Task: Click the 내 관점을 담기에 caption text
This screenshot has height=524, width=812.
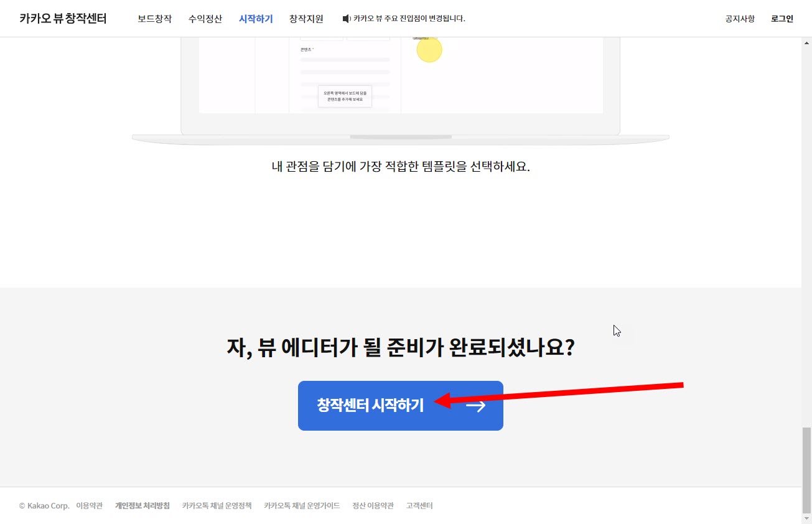Action: pos(401,167)
